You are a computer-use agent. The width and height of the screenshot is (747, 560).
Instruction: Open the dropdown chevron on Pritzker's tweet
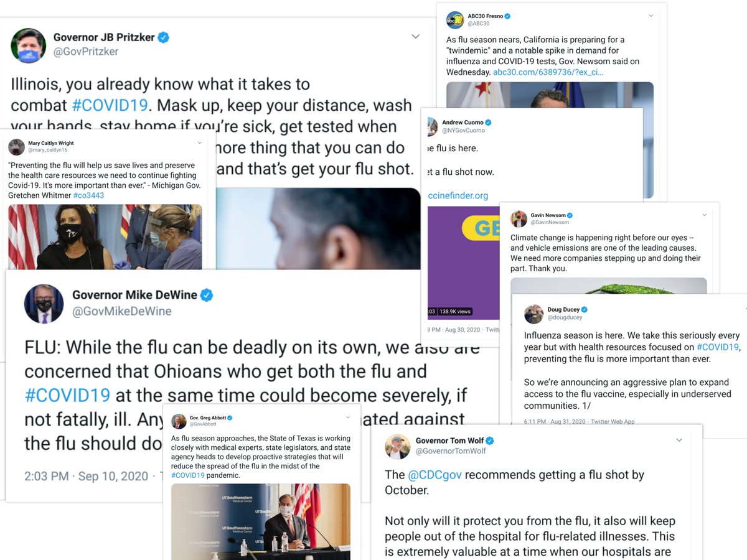(x=416, y=37)
